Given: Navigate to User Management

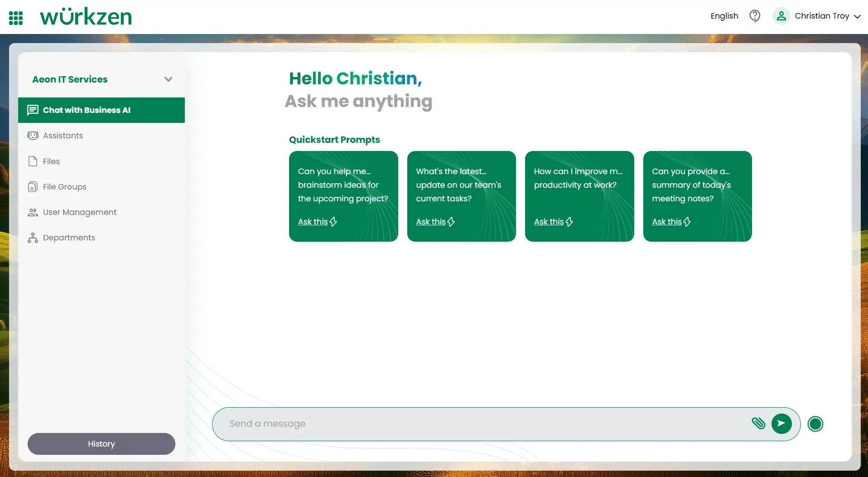Looking at the screenshot, I should coord(79,212).
